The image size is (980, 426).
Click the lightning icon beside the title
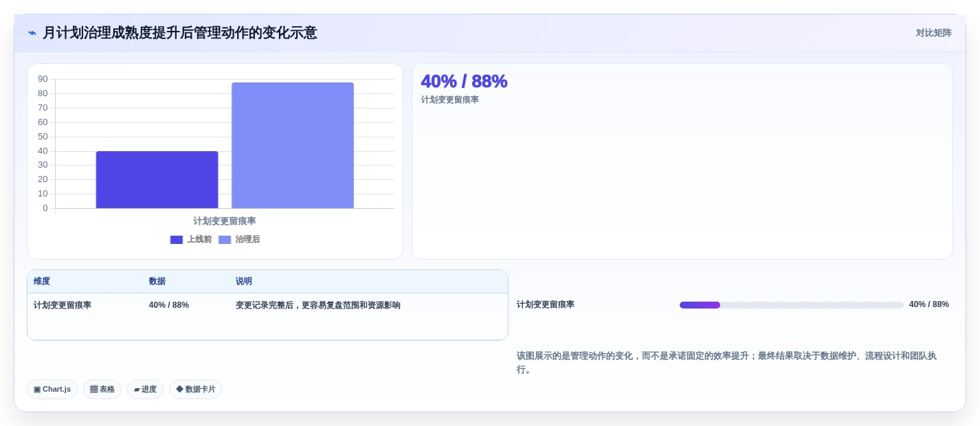[32, 33]
